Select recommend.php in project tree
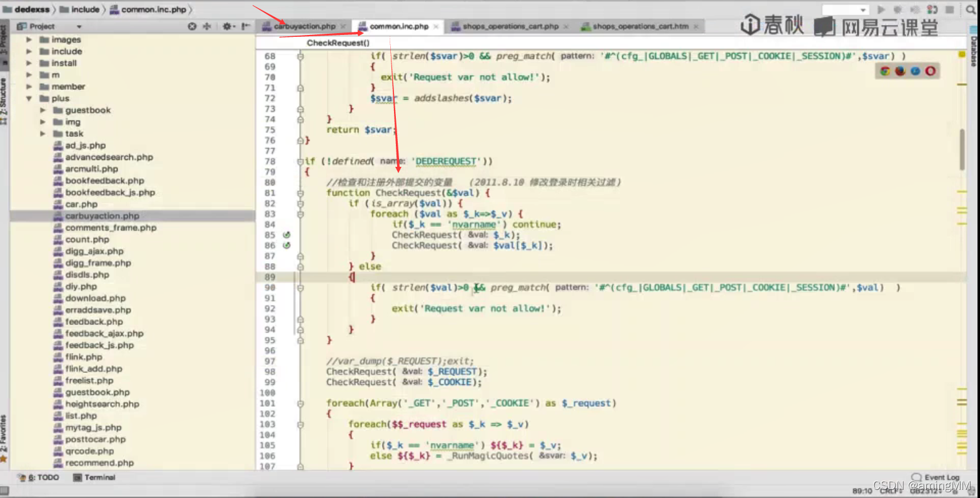This screenshot has height=498, width=980. (93, 463)
